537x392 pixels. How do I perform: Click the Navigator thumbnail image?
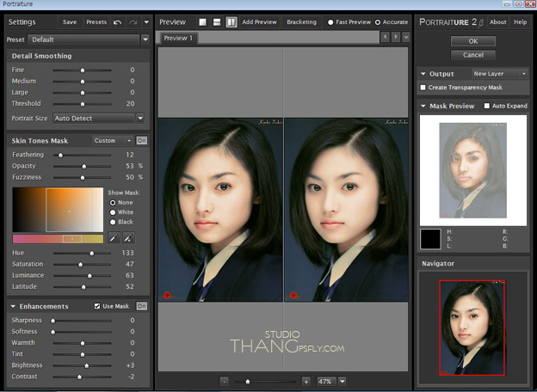click(472, 328)
